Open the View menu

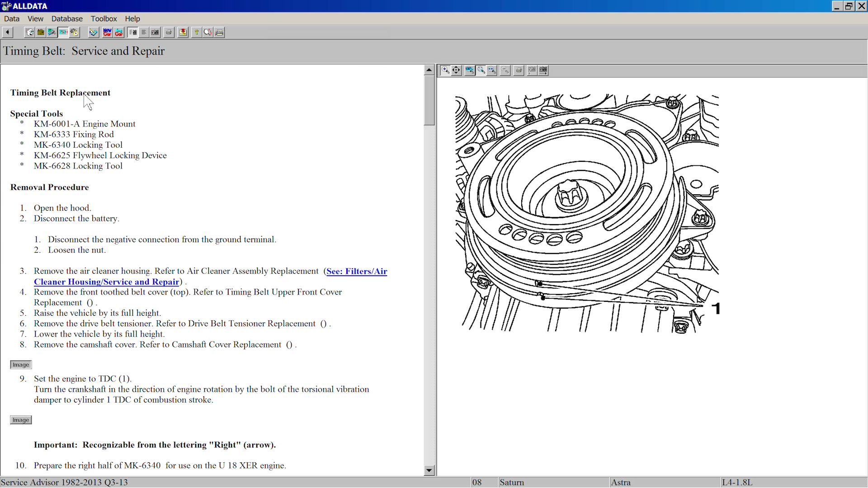pos(35,19)
